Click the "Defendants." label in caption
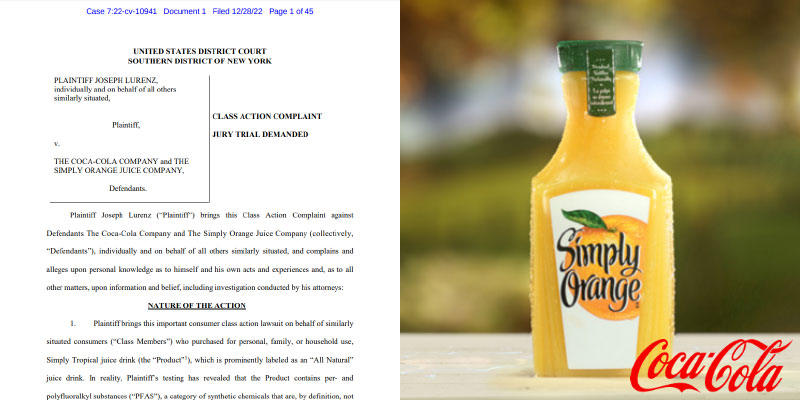The image size is (800, 400). click(x=126, y=188)
